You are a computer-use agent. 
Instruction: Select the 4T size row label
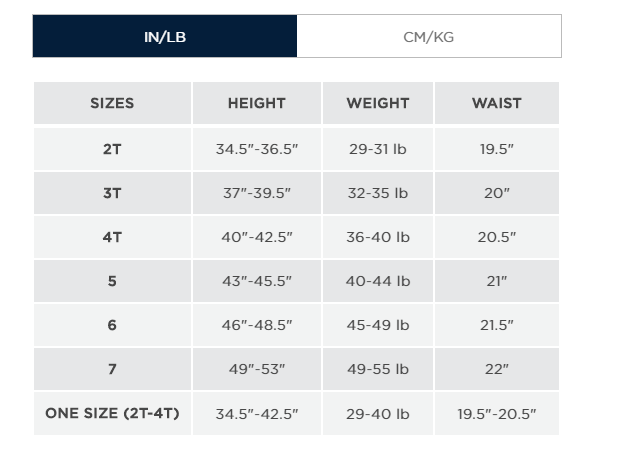tap(112, 237)
